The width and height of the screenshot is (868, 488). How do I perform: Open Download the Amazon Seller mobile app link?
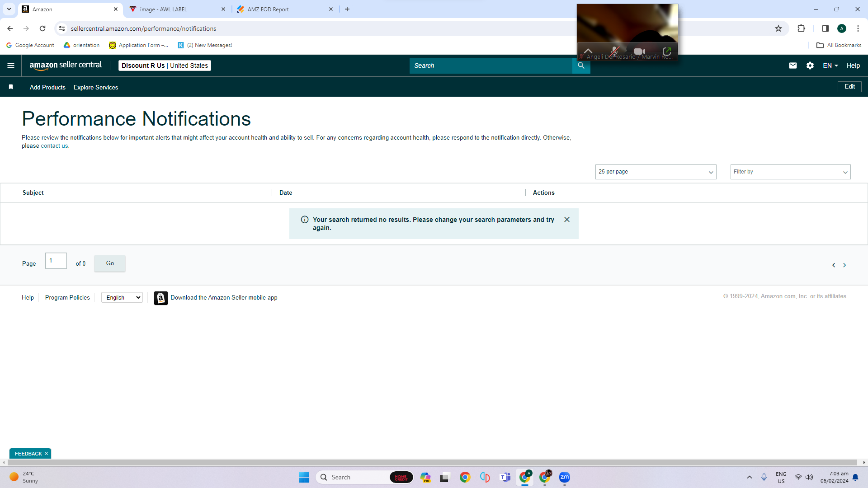point(224,297)
